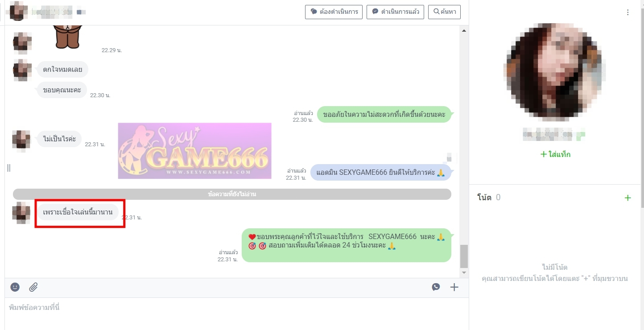644x330 pixels.
Task: Add a new note with plus icon
Action: (x=627, y=198)
